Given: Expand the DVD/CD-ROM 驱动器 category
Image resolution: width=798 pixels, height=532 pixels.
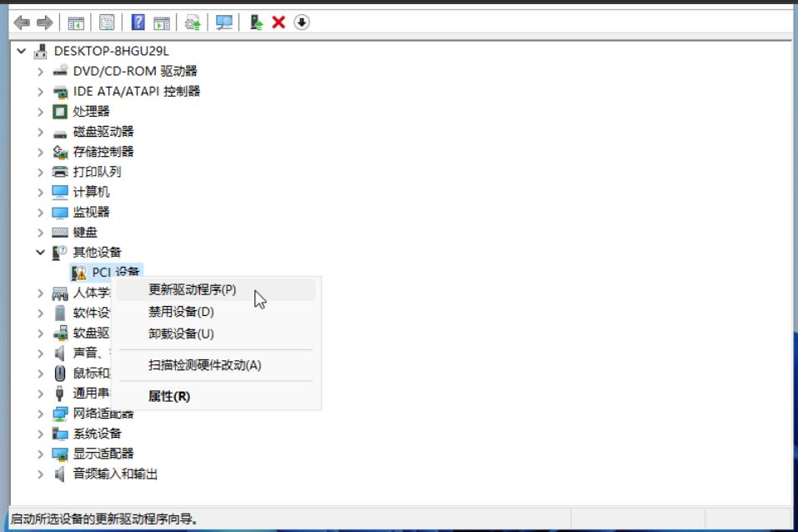Looking at the screenshot, I should tap(40, 71).
